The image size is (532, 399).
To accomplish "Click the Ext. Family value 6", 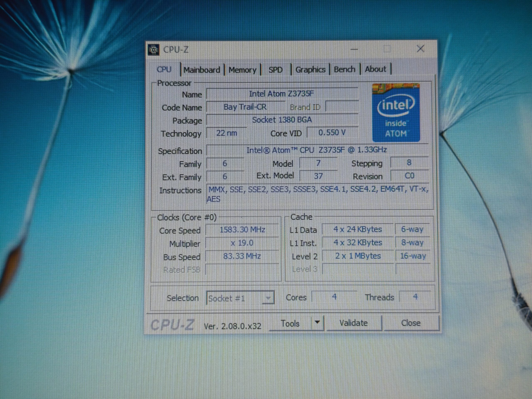I will (x=225, y=176).
